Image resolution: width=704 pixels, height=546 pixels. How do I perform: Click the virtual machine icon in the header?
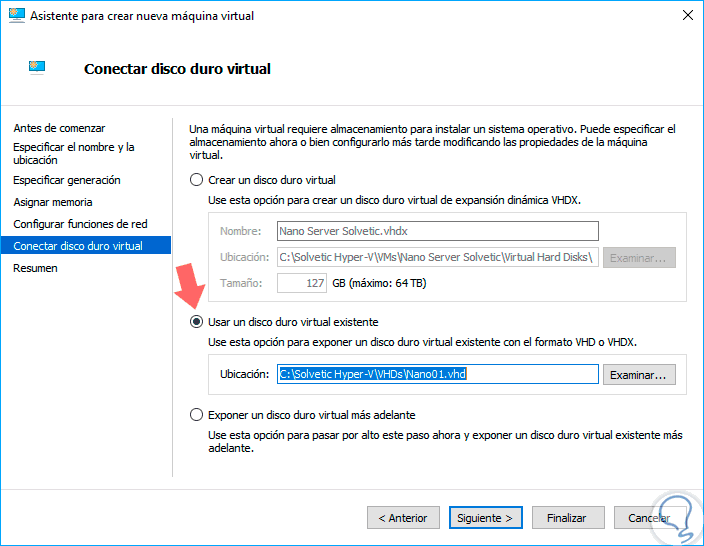[x=36, y=68]
